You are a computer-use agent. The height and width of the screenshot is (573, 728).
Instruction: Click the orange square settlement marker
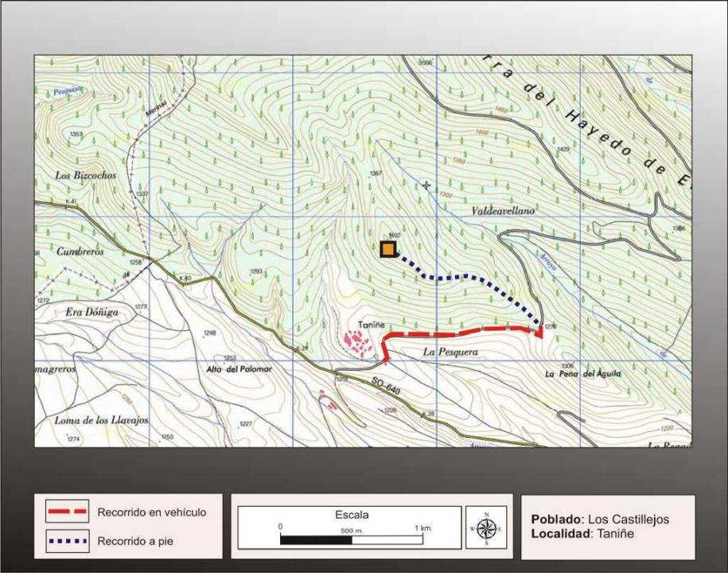387,250
